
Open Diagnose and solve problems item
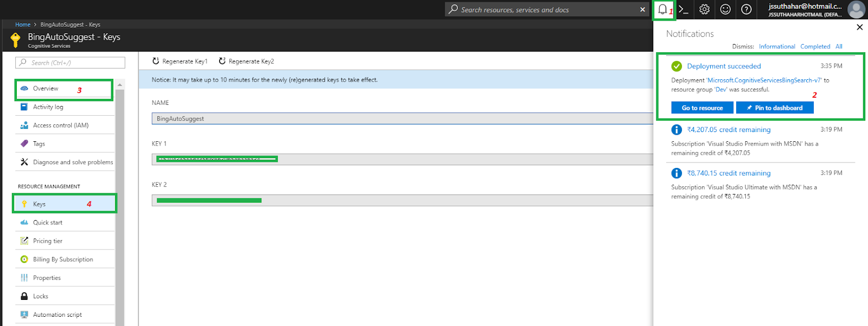[65, 162]
